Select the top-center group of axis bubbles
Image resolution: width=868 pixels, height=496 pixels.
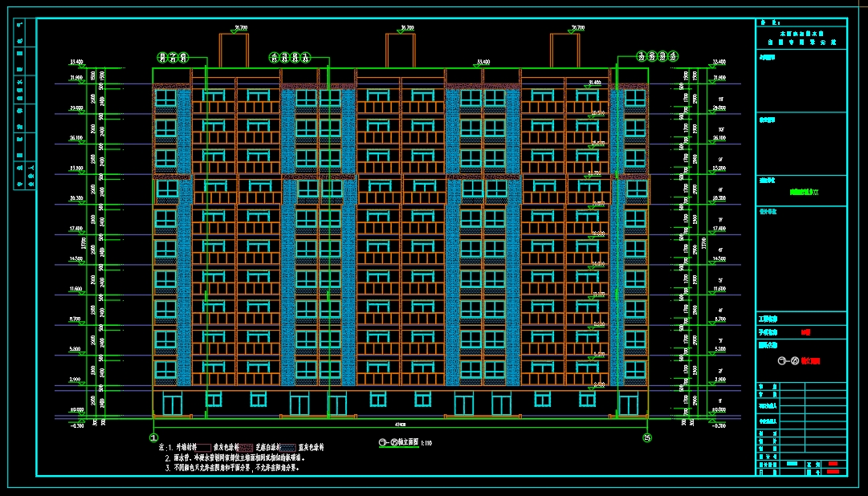289,57
